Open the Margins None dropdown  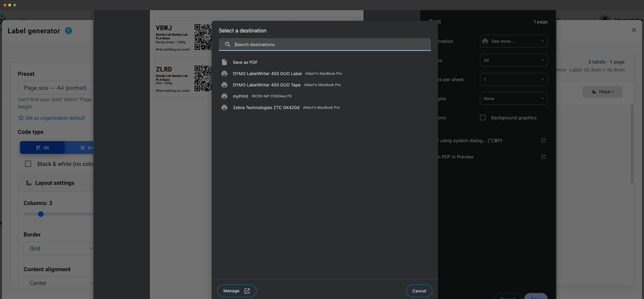coord(513,99)
